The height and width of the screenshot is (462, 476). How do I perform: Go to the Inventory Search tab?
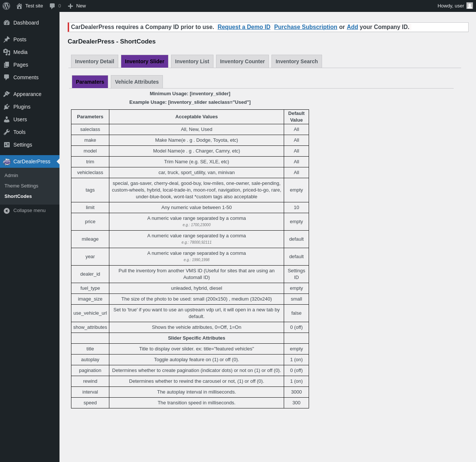297,61
